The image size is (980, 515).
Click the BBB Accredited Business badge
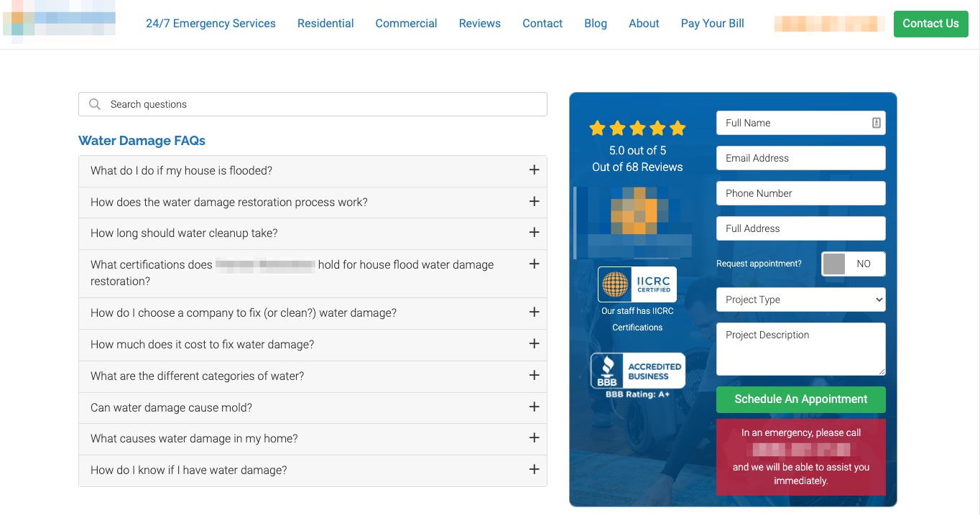(x=637, y=371)
